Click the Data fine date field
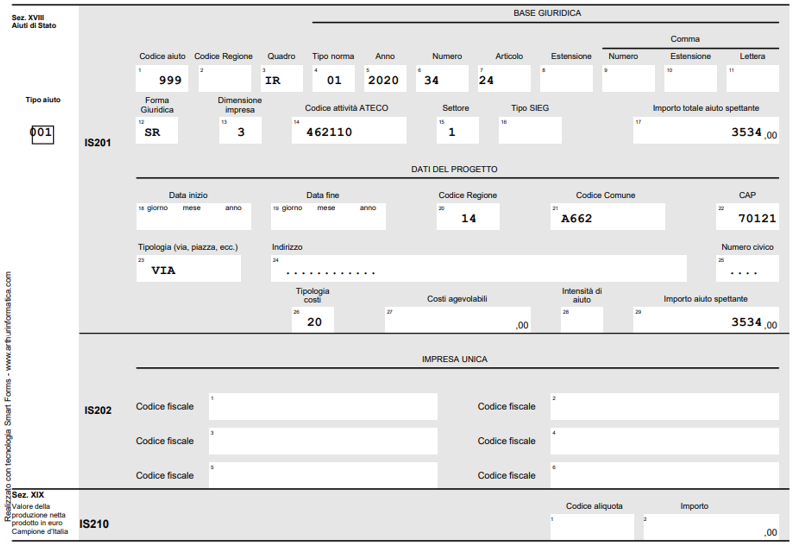This screenshot has height=548, width=793. (x=328, y=216)
